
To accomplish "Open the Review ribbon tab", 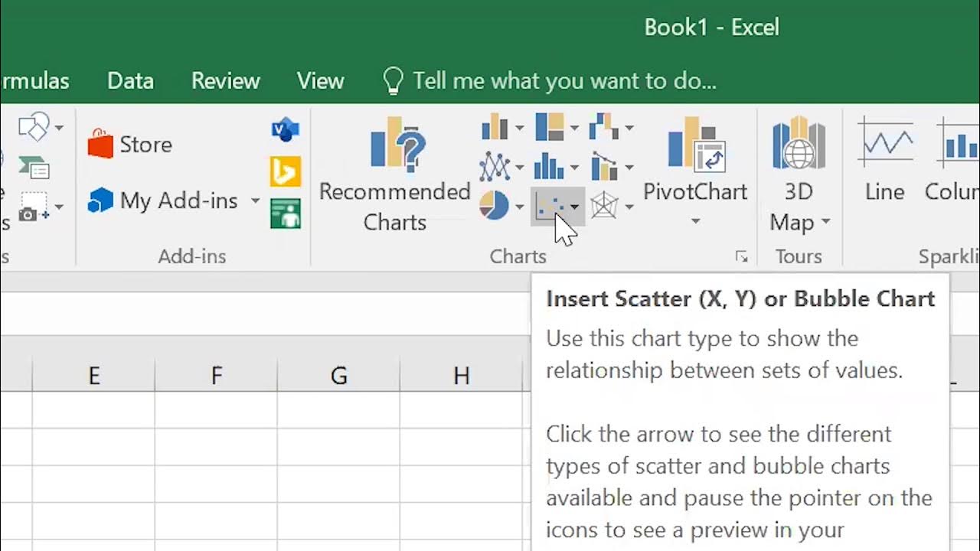I will pyautogui.click(x=225, y=81).
